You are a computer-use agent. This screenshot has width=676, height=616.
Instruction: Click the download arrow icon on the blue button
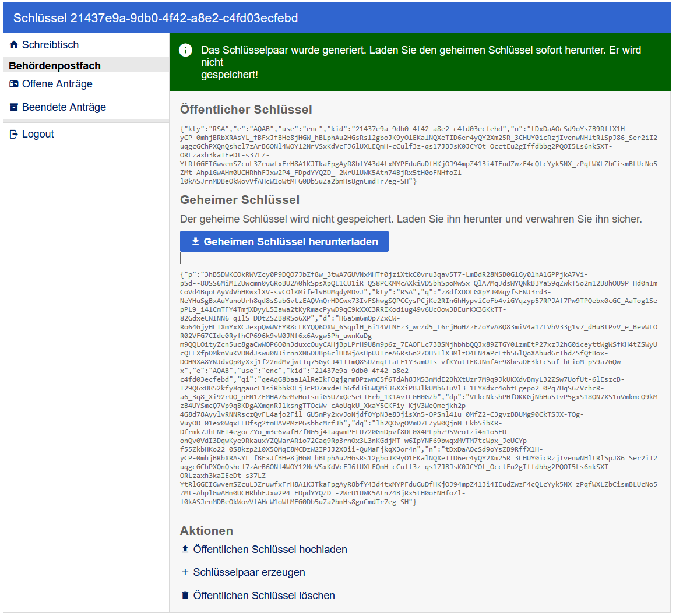pyautogui.click(x=196, y=242)
